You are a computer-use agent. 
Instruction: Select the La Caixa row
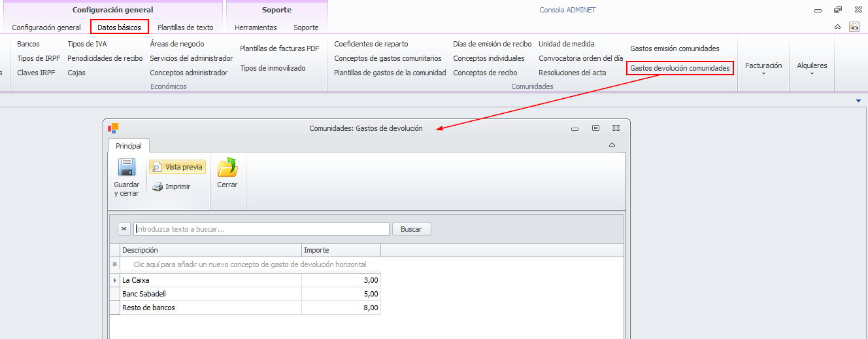point(245,280)
